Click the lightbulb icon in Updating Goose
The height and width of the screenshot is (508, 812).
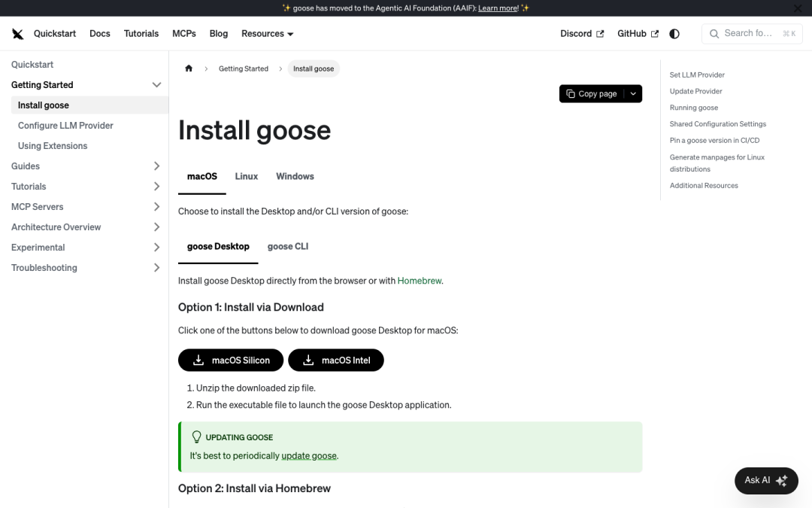pyautogui.click(x=196, y=437)
